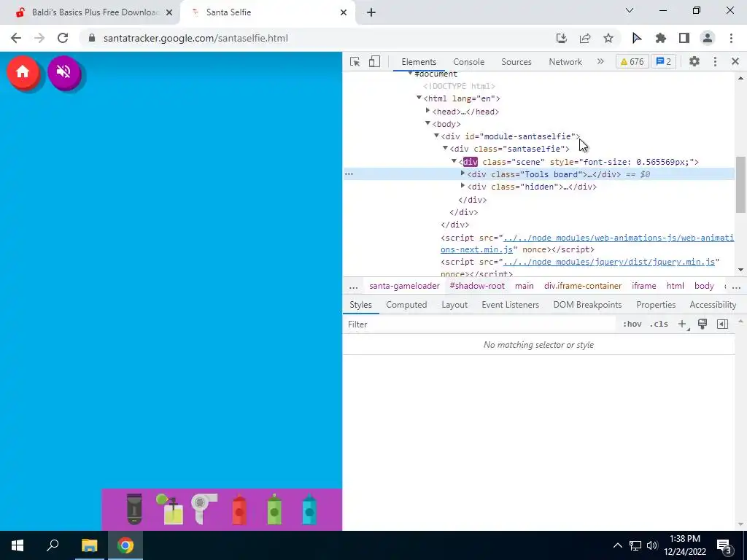Select the perfume spray bottle tool

[170, 509]
